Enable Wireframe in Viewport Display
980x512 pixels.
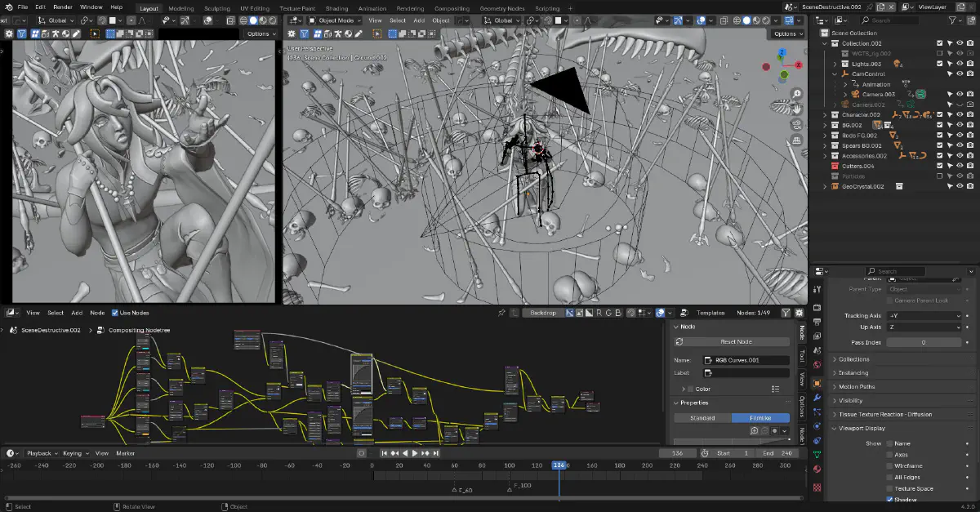click(889, 466)
